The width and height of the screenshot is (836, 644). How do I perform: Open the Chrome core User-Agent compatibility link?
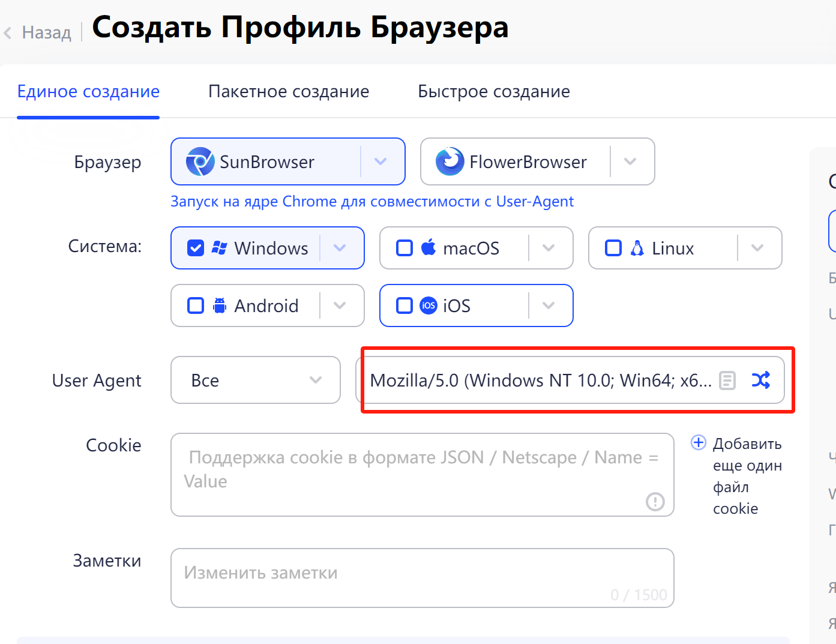[x=372, y=201]
